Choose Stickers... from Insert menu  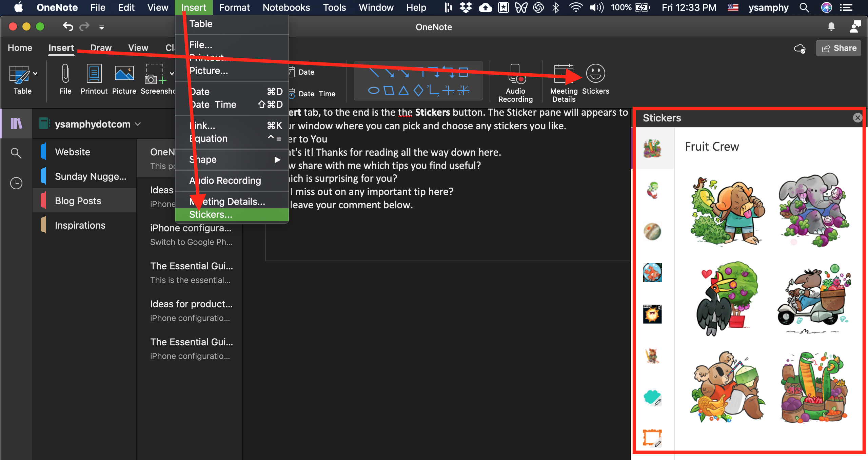pos(232,214)
